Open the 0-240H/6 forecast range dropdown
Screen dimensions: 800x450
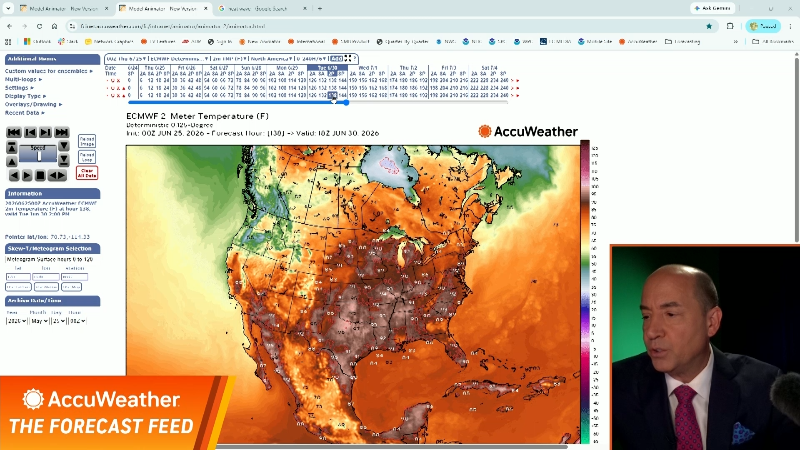[312, 59]
